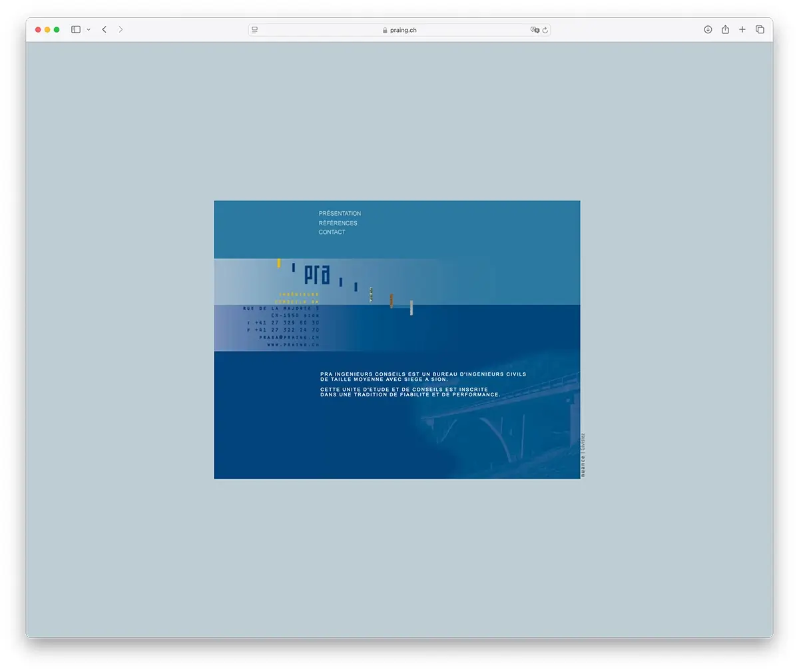Click the 'CH-1950 SION' line

point(295,316)
